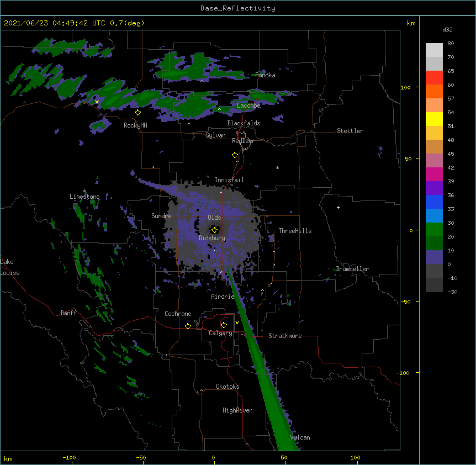Viewport: 476px width, 465px height.
Task: Click the Ponoka city label
Action: tap(265, 75)
